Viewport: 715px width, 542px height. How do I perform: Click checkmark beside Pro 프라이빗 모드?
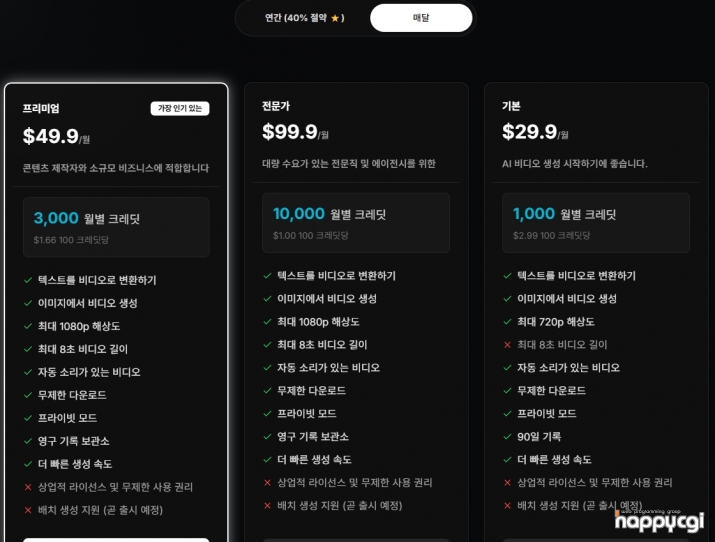[267, 413]
